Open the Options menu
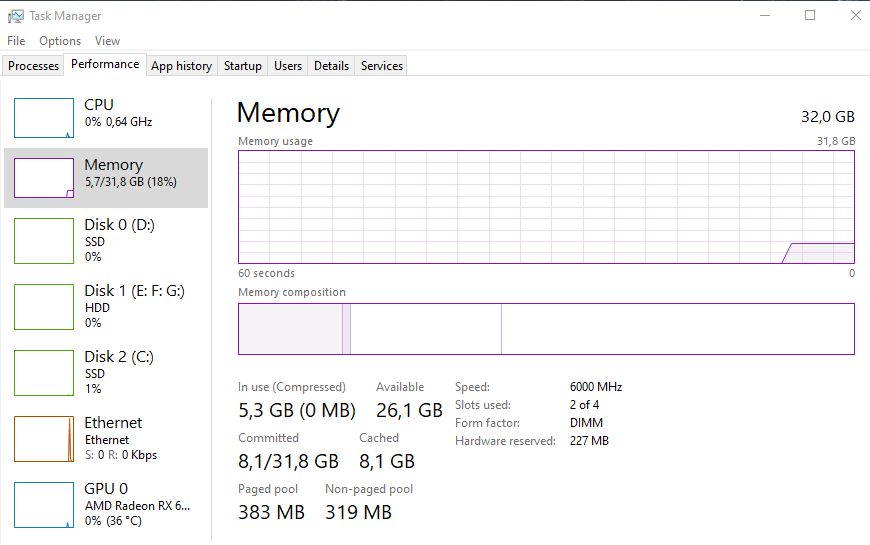870x545 pixels. (x=60, y=41)
